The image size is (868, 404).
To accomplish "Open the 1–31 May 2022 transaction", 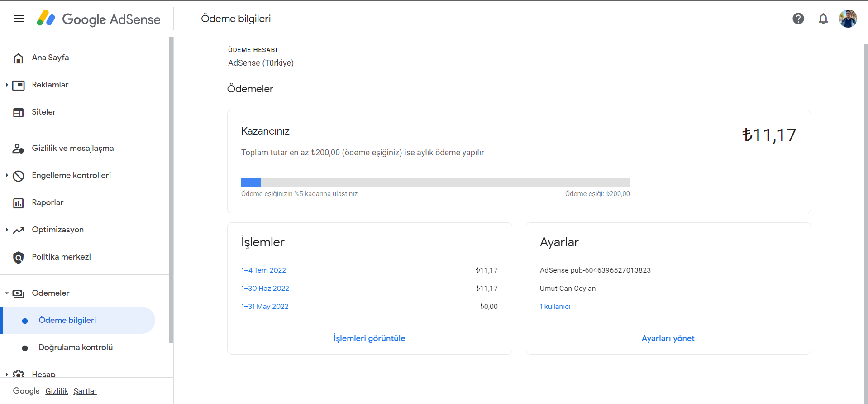I will click(x=265, y=306).
